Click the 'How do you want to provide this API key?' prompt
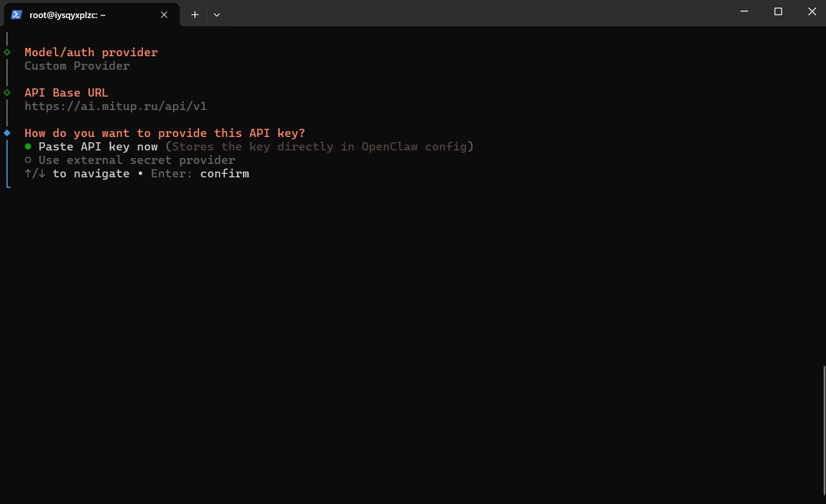 pyautogui.click(x=165, y=133)
